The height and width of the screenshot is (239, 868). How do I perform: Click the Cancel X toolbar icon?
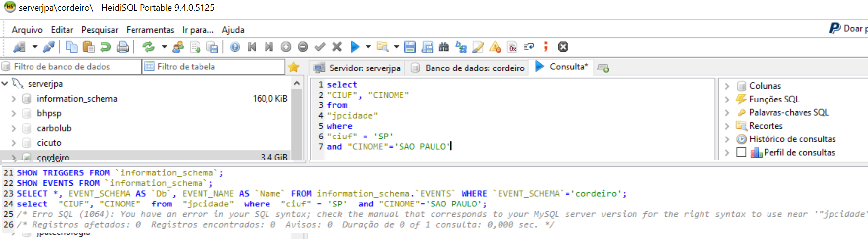[337, 47]
